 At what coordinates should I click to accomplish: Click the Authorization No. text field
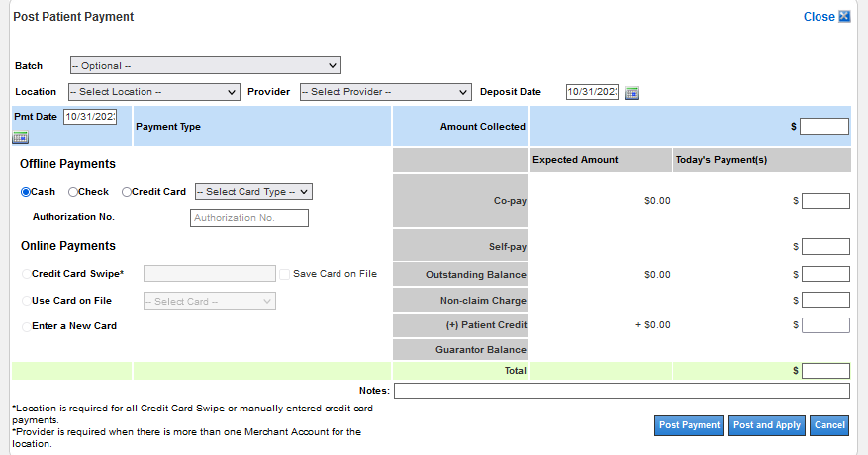point(248,218)
